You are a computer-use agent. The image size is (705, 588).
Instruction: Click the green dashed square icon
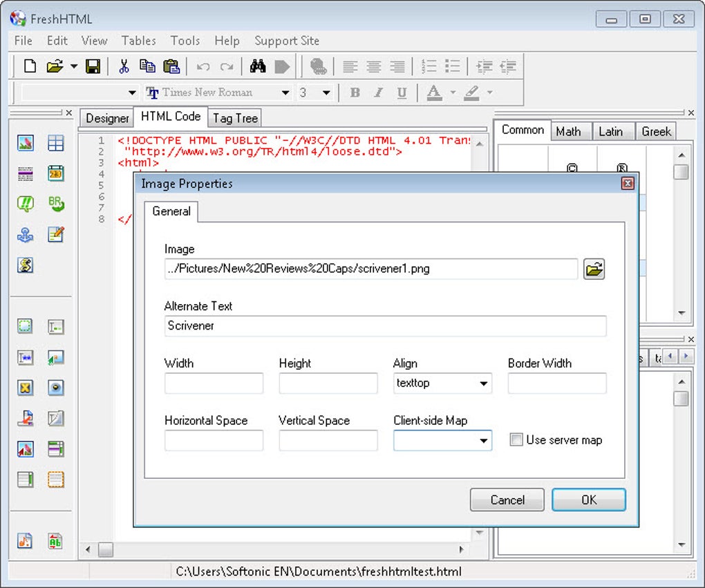(25, 326)
